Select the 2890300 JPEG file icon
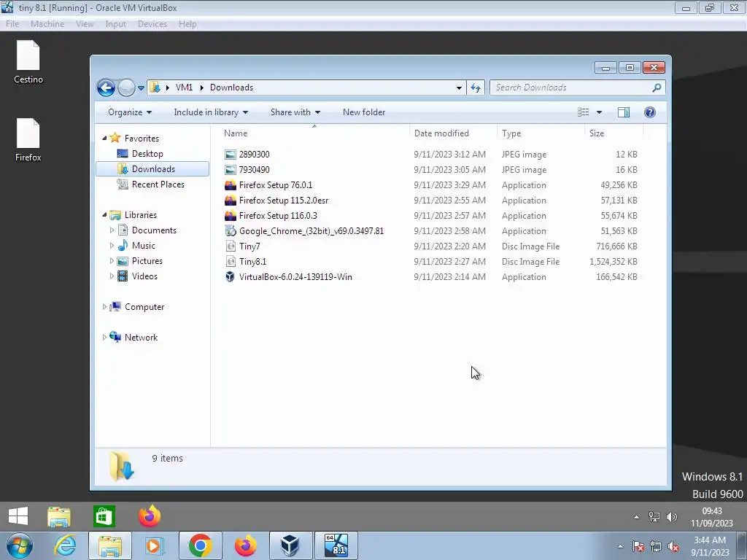Image resolution: width=747 pixels, height=560 pixels. click(x=231, y=155)
